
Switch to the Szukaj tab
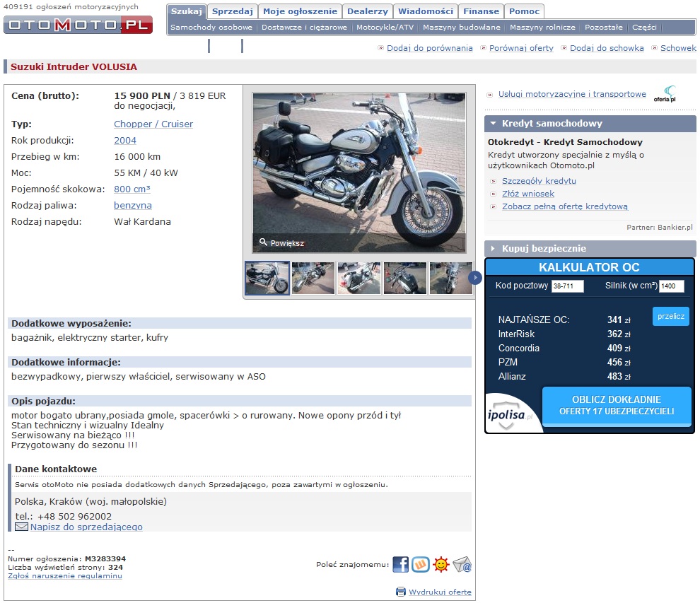click(x=187, y=11)
